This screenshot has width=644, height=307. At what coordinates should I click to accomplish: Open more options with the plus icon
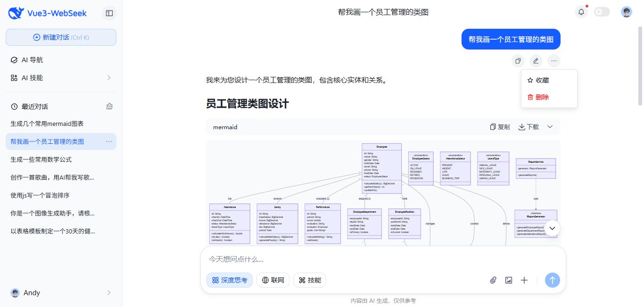[x=524, y=280]
